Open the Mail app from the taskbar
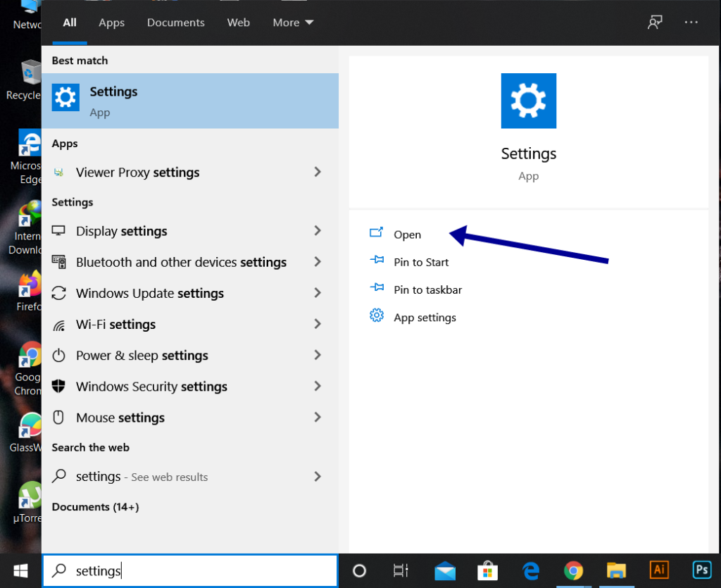This screenshot has height=588, width=721. point(446,570)
